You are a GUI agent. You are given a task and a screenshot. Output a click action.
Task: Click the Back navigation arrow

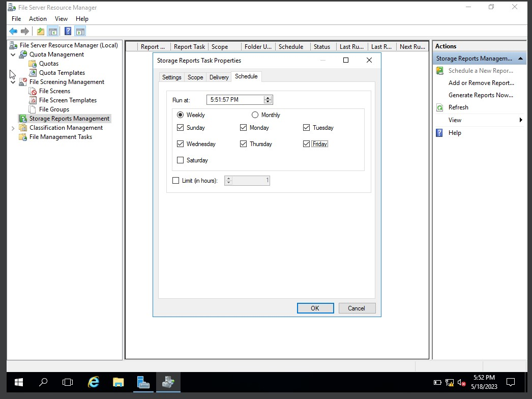(13, 31)
